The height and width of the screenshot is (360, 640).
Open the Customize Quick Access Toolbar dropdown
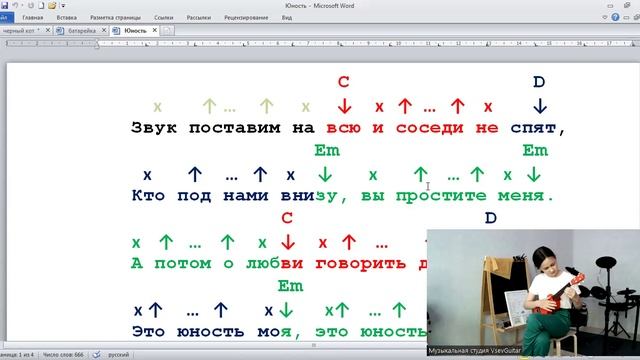(63, 6)
